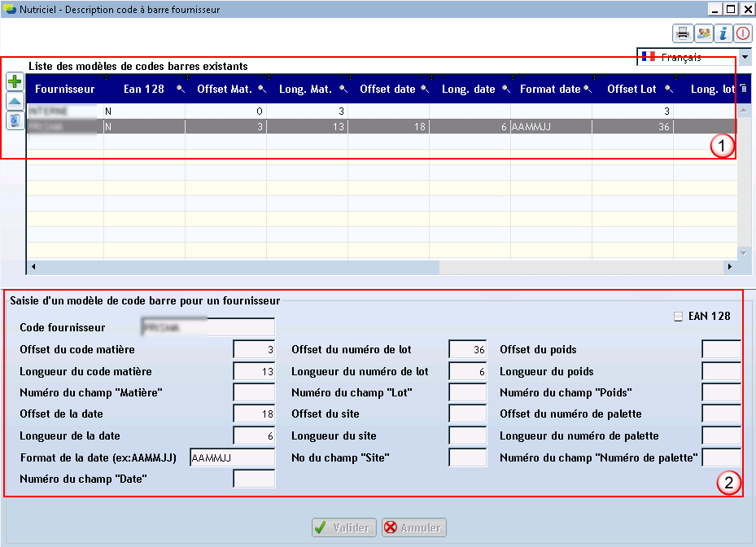The image size is (756, 547).
Task: Edit the Offset de la date field
Action: [254, 414]
